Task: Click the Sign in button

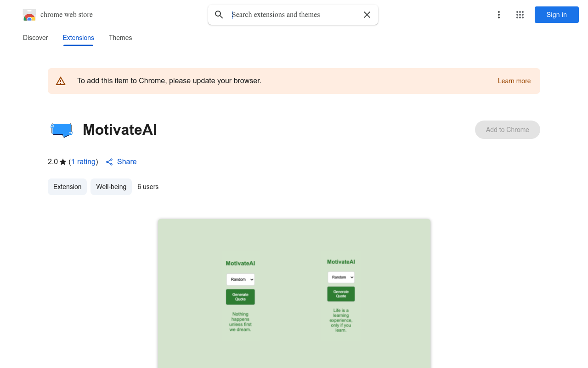Action: pos(557,15)
